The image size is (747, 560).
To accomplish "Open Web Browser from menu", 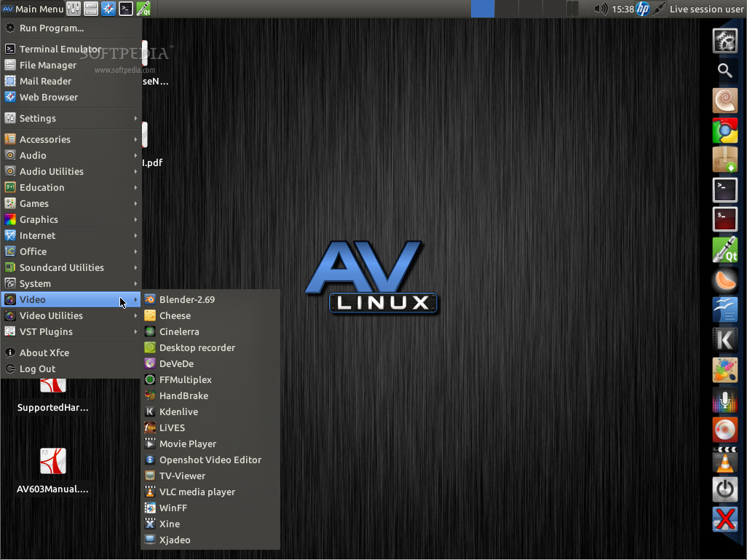I will click(x=71, y=98).
